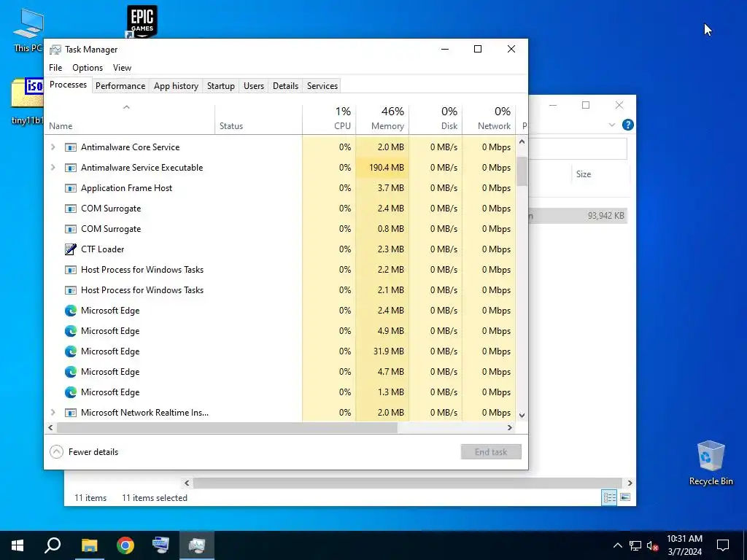Select the Microsoft Edge row using 4.9 MB
747x560 pixels.
281,331
